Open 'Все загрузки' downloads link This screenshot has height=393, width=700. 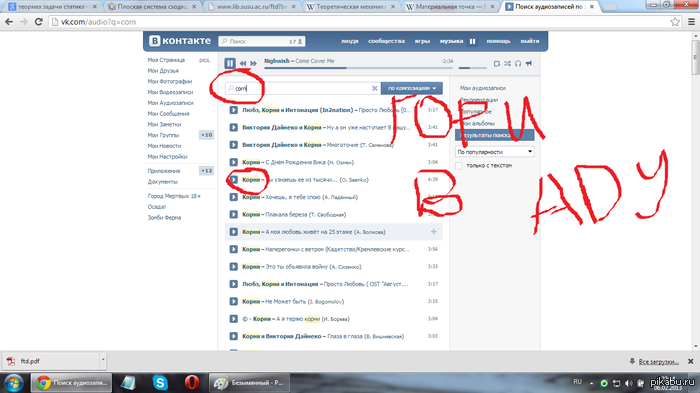click(658, 361)
